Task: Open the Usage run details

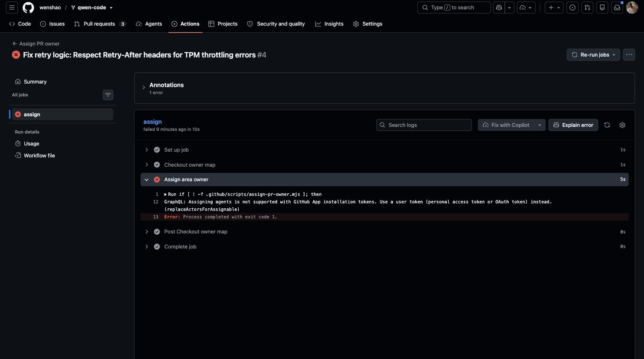Action: point(62,144)
